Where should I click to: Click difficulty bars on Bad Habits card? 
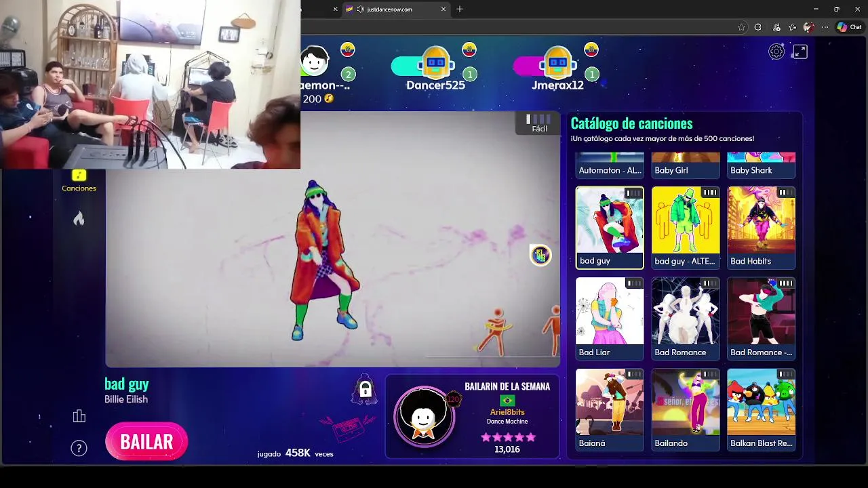(x=785, y=192)
